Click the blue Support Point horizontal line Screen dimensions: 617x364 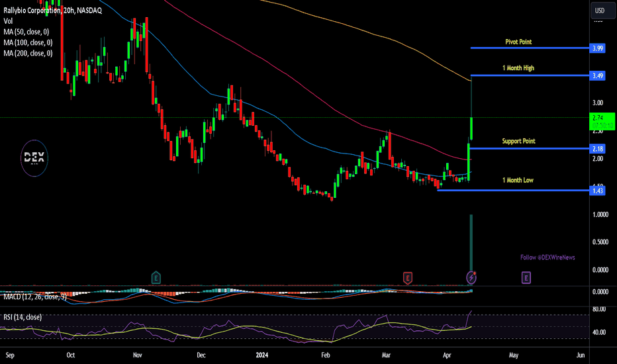click(x=530, y=148)
